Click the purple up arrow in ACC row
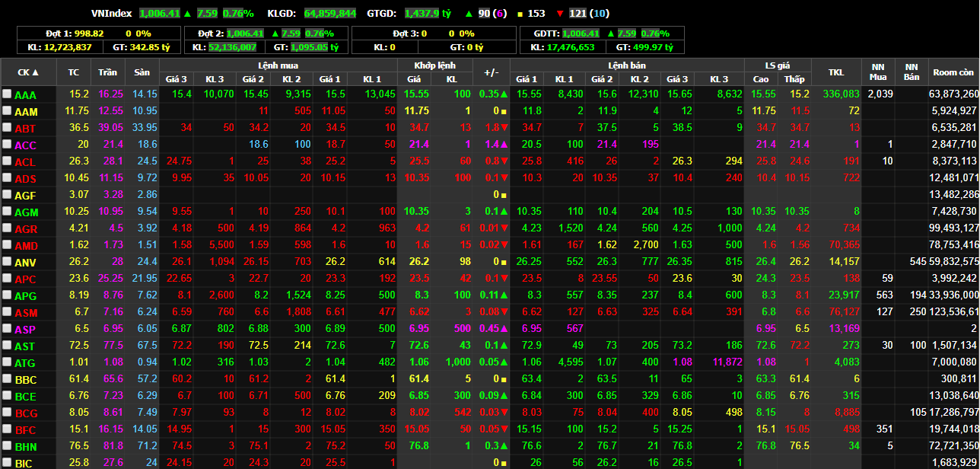980x469 pixels. pyautogui.click(x=504, y=144)
